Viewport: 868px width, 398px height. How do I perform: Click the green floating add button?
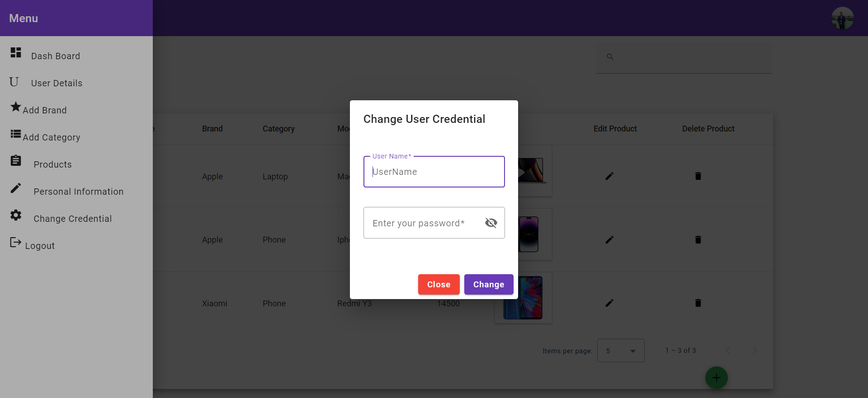click(x=716, y=377)
